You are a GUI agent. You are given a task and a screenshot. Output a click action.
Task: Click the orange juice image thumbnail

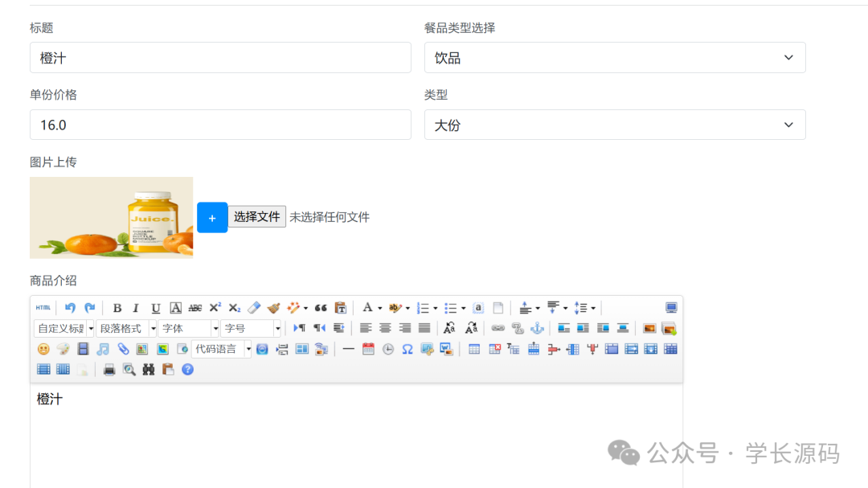click(111, 218)
